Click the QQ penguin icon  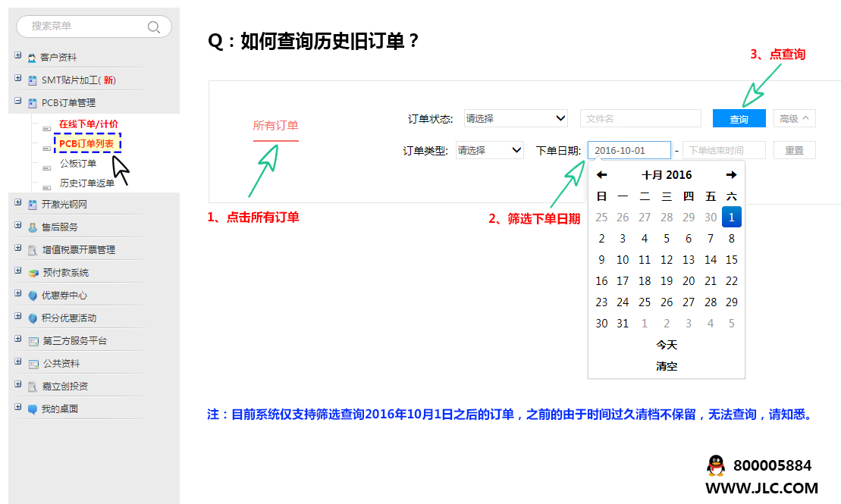(x=715, y=465)
